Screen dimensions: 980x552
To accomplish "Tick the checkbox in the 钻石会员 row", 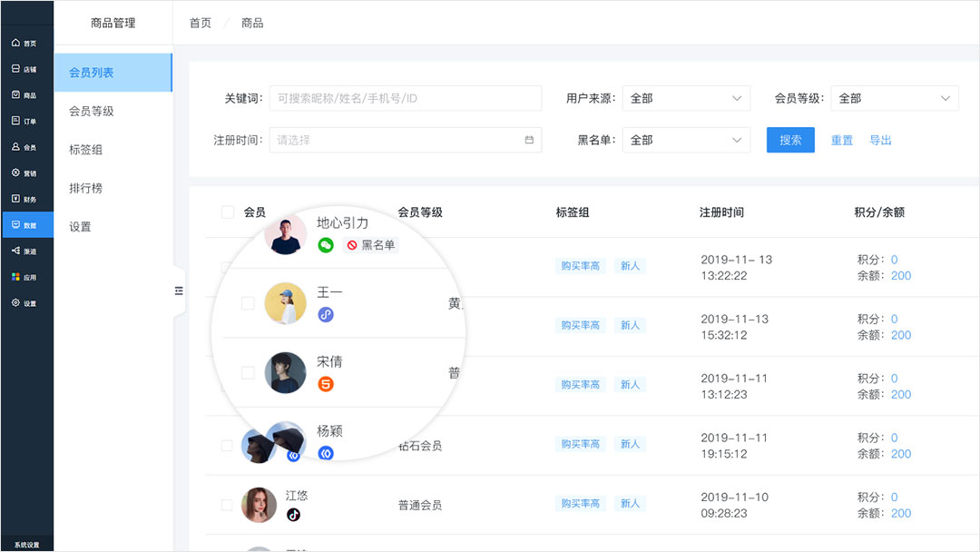I will click(227, 446).
